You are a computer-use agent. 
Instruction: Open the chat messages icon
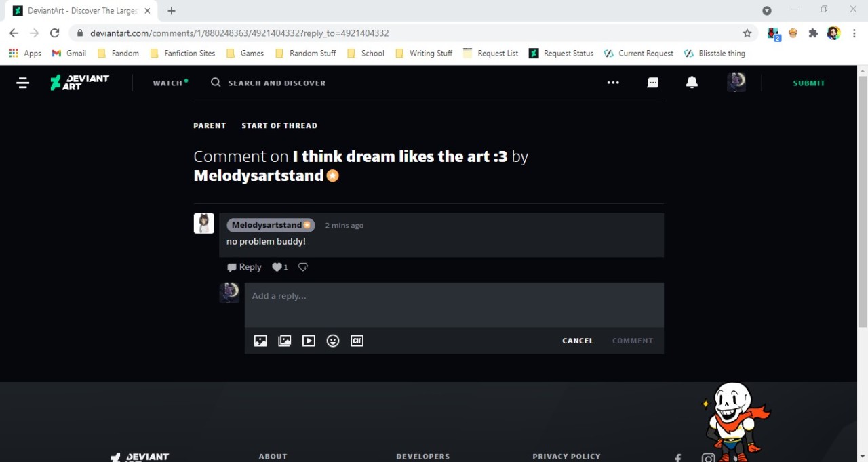tap(652, 83)
